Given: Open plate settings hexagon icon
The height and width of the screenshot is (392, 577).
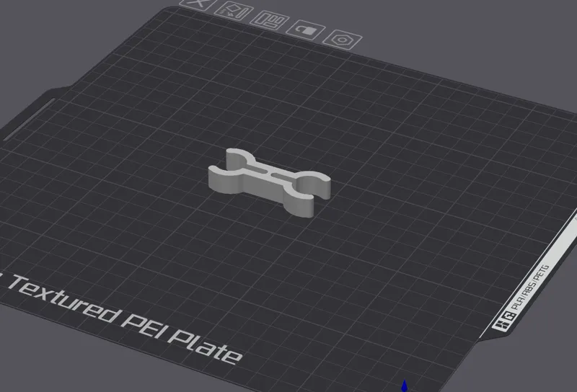Looking at the screenshot, I should click(x=343, y=40).
